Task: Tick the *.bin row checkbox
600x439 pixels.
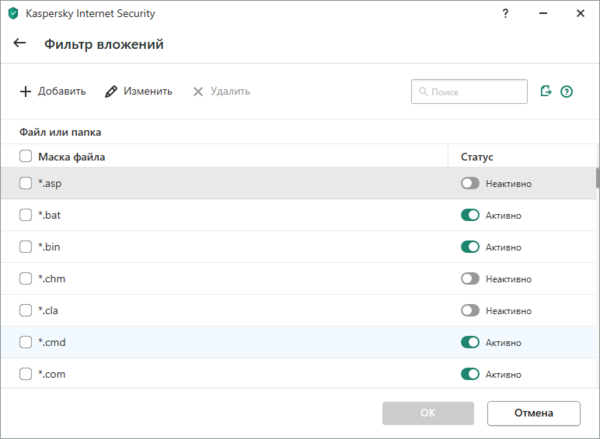Action: click(26, 247)
